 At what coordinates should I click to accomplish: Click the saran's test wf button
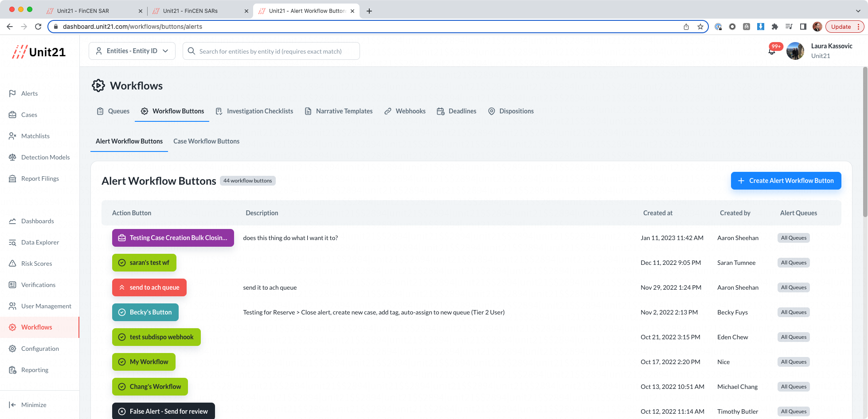[144, 263]
